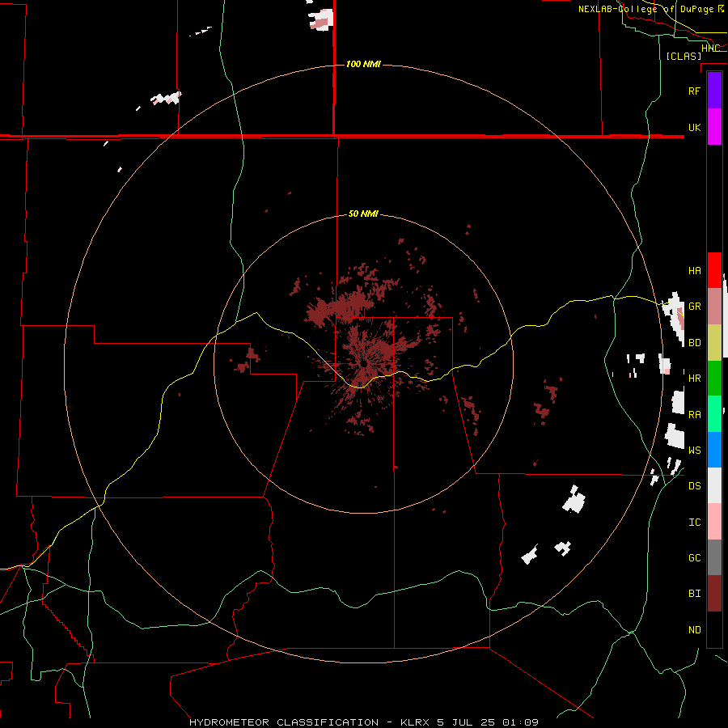Click the purple RF legend color block
The width and height of the screenshot is (728, 728).
click(x=714, y=91)
